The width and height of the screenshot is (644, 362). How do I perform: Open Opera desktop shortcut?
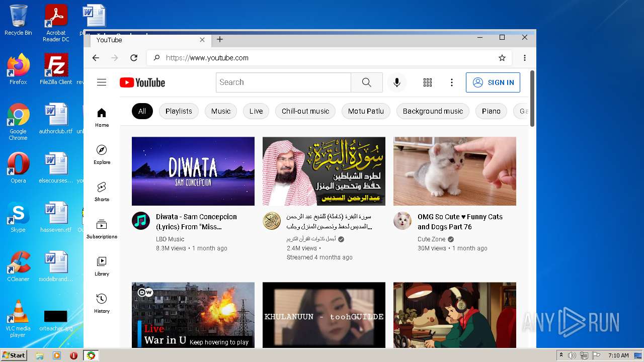click(x=18, y=168)
